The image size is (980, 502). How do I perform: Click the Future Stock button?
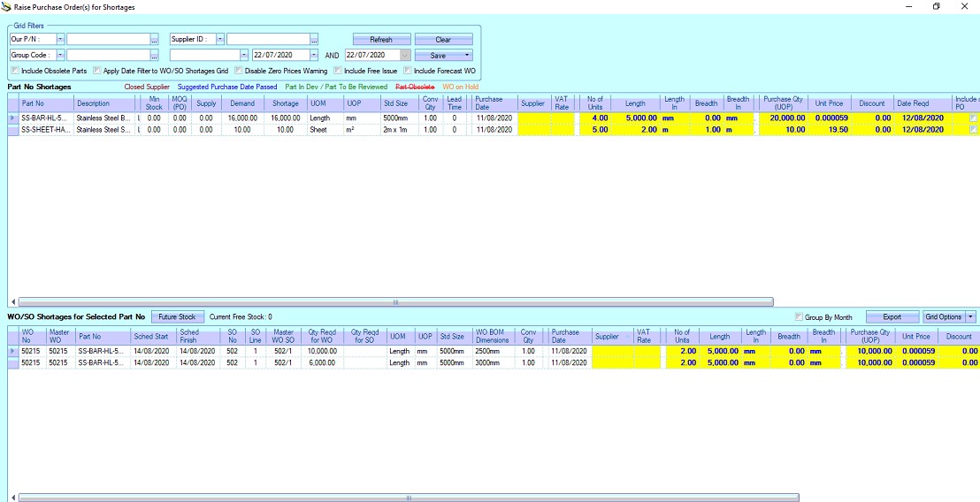pyautogui.click(x=177, y=317)
